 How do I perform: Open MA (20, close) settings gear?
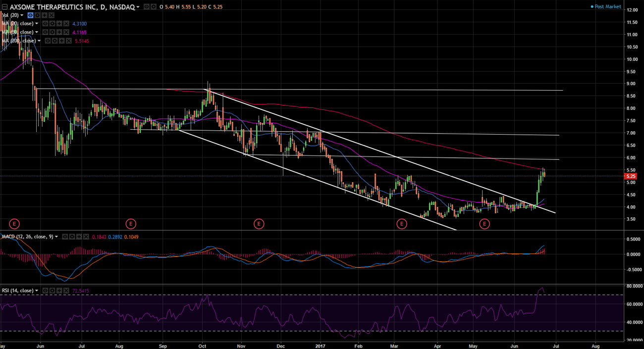52,24
